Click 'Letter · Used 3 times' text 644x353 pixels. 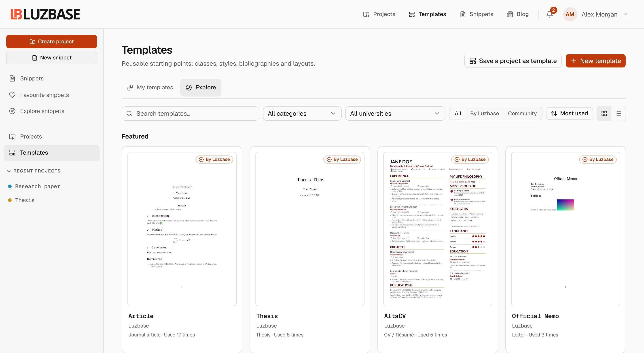tap(535, 335)
